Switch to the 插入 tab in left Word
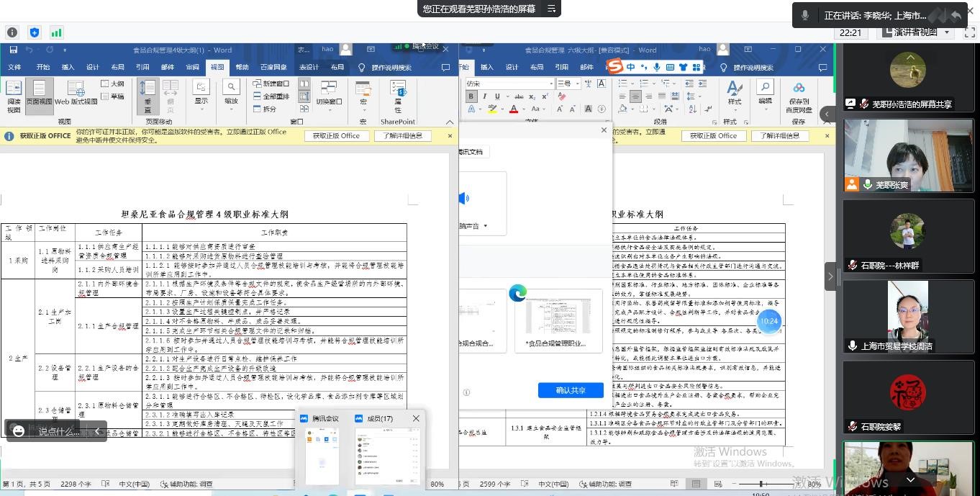The width and height of the screenshot is (980, 496). tap(68, 68)
